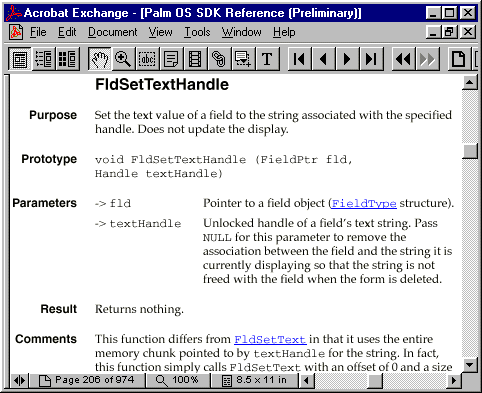The image size is (482, 393).
Task: Select the Movie tool
Action: pyautogui.click(x=195, y=59)
